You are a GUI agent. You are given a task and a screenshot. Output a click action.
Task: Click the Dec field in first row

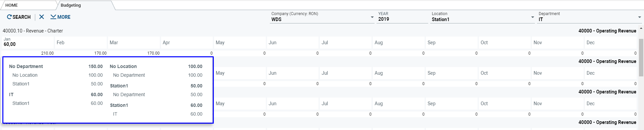pos(611,43)
